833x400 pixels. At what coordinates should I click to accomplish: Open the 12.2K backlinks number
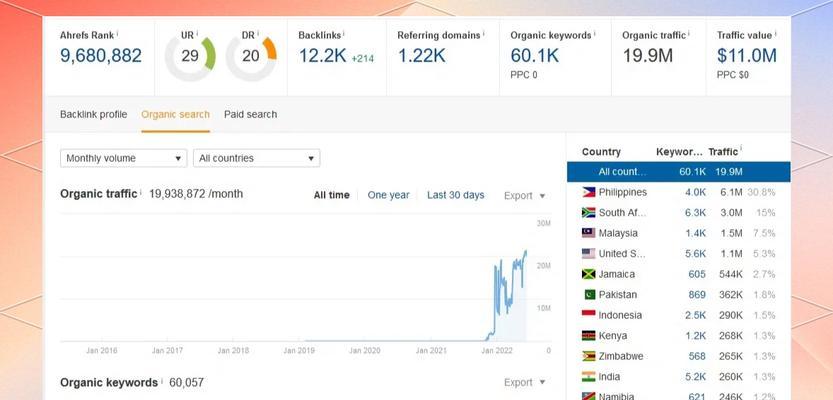click(322, 56)
